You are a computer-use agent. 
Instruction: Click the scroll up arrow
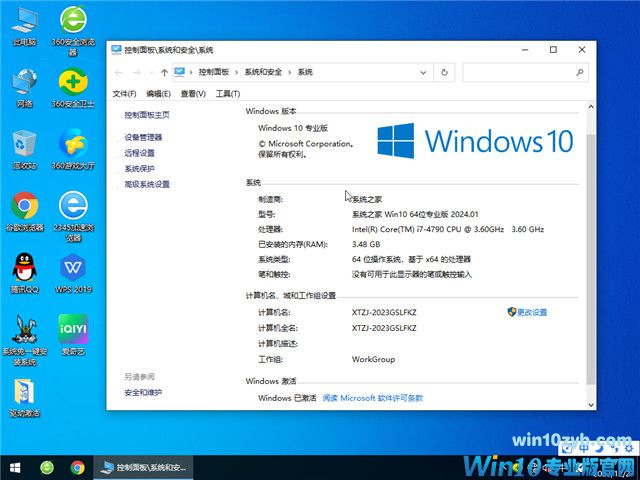coord(591,107)
